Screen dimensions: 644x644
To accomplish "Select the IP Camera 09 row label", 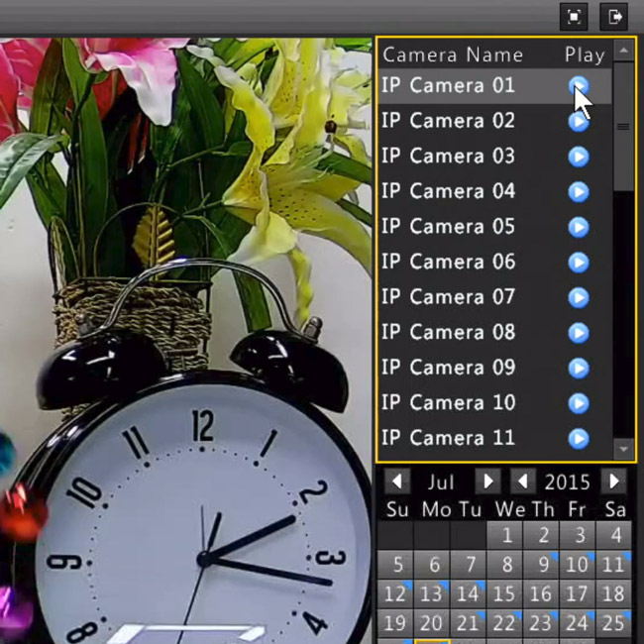I will coord(448,368).
